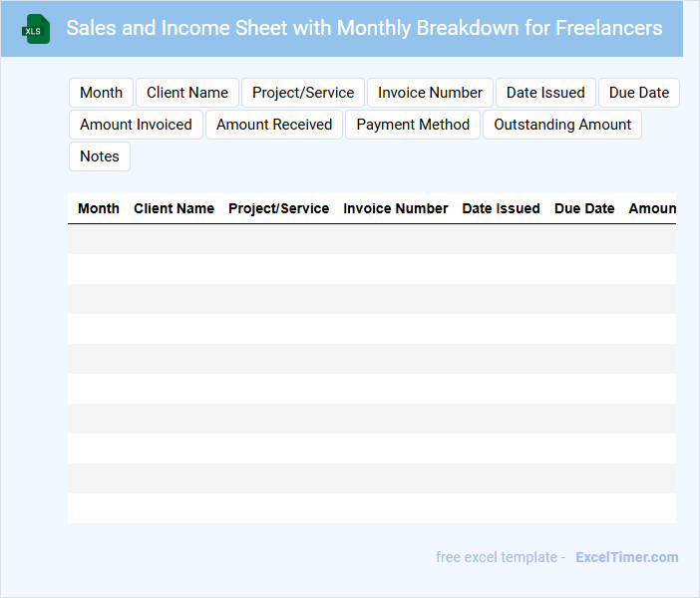Image resolution: width=700 pixels, height=598 pixels.
Task: Click the green XLS file icon
Action: [x=37, y=29]
